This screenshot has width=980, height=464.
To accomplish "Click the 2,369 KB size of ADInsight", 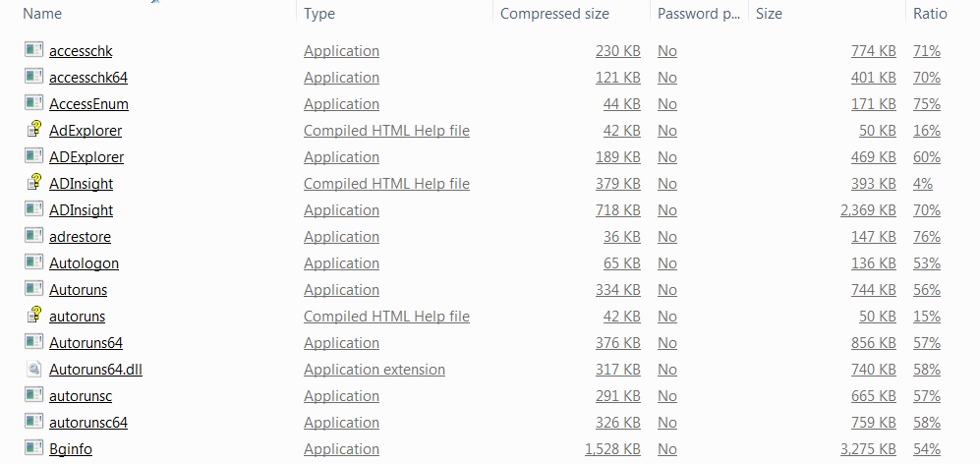I will (x=868, y=209).
